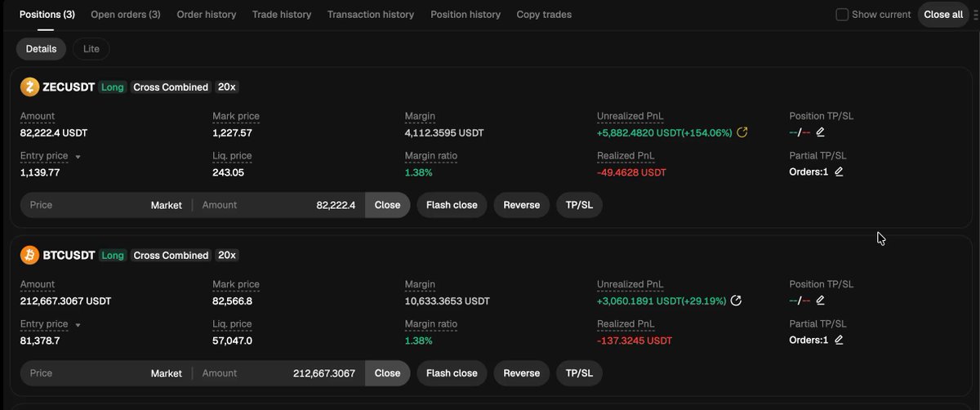Screen dimensions: 980x410
Task: Click BTCUSDT 20x leverage badge
Action: [227, 255]
